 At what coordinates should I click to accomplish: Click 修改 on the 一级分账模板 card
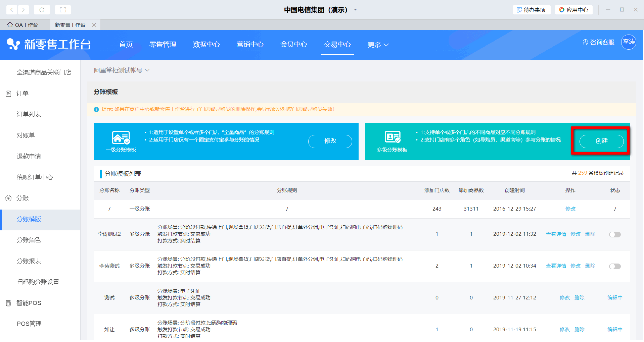(x=330, y=141)
